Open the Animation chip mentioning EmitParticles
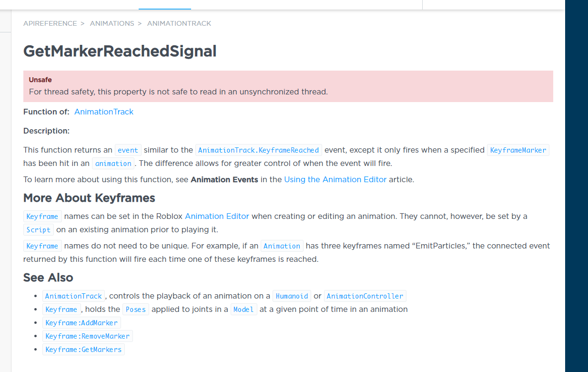Viewport: 588px width, 372px height. coord(282,246)
